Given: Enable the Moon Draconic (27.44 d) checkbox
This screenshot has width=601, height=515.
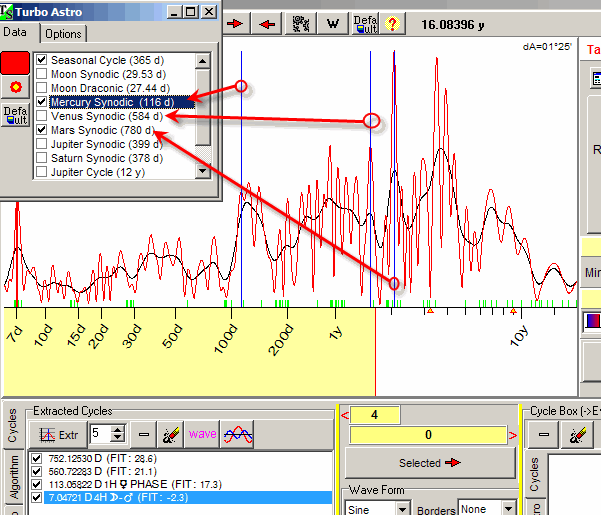Looking at the screenshot, I should click(41, 88).
